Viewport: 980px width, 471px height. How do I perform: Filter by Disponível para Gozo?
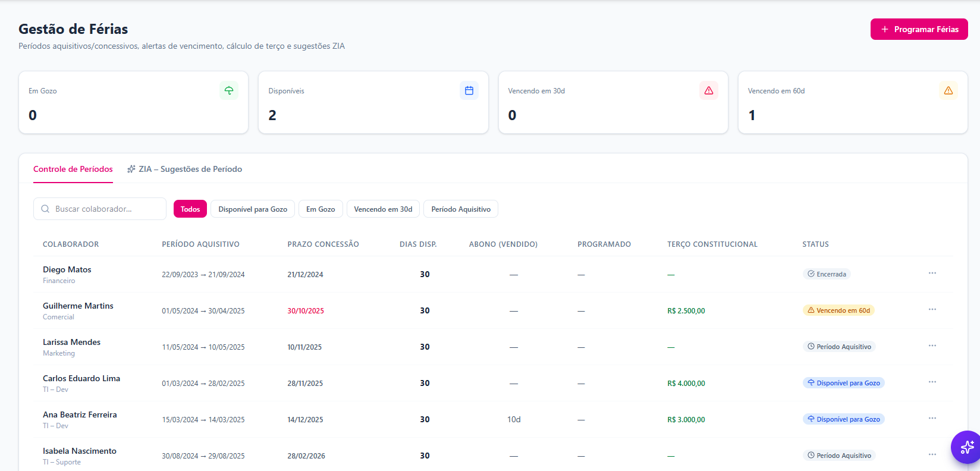(253, 209)
